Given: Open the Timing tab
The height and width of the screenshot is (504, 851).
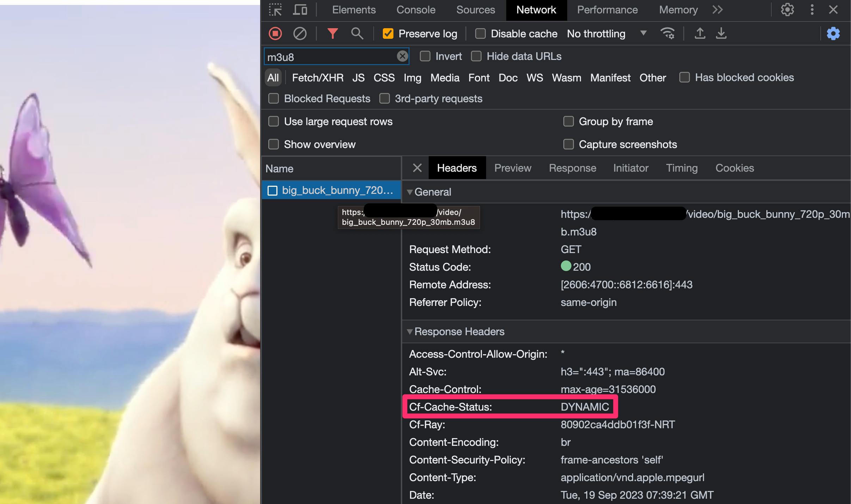Looking at the screenshot, I should point(682,168).
